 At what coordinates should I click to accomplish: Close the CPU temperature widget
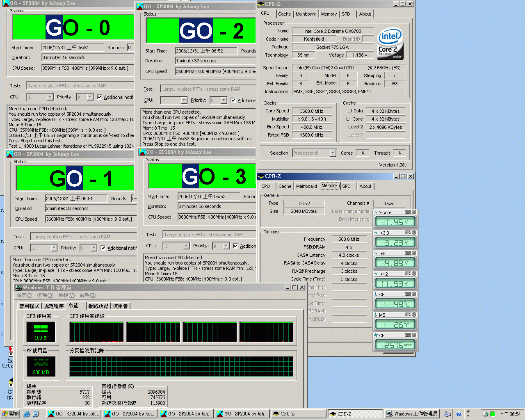tap(414, 294)
